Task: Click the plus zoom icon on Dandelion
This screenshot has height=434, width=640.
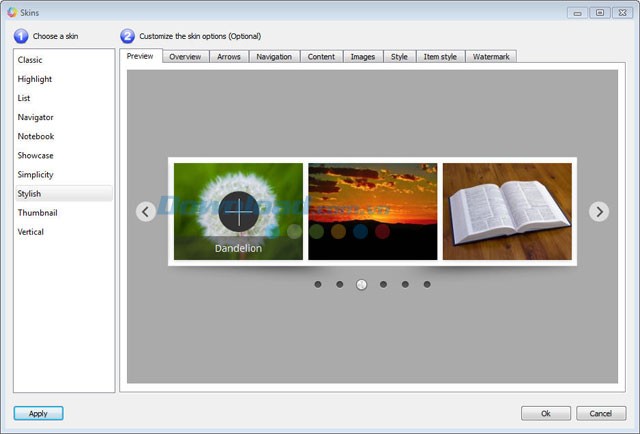Action: pyautogui.click(x=239, y=211)
